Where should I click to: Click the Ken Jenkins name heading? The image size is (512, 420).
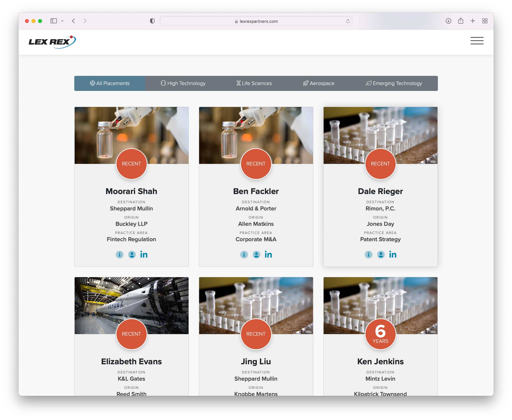pos(380,361)
